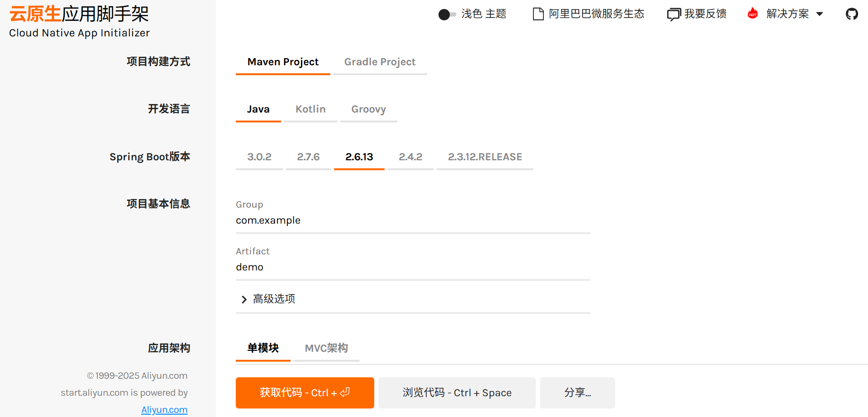Open the 解决方案 dropdown arrow
Screen dimensions: 868x417
pyautogui.click(x=820, y=14)
